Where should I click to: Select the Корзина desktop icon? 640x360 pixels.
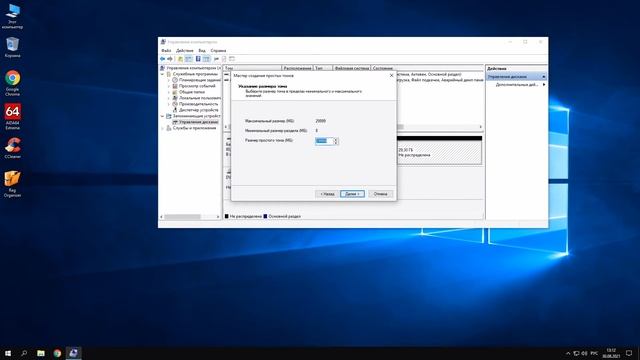click(x=12, y=47)
